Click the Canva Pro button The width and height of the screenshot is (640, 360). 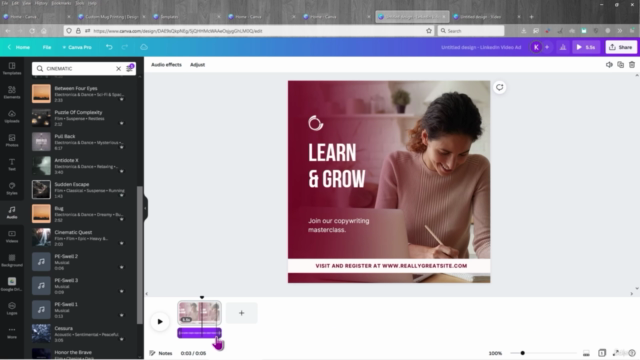coord(77,47)
